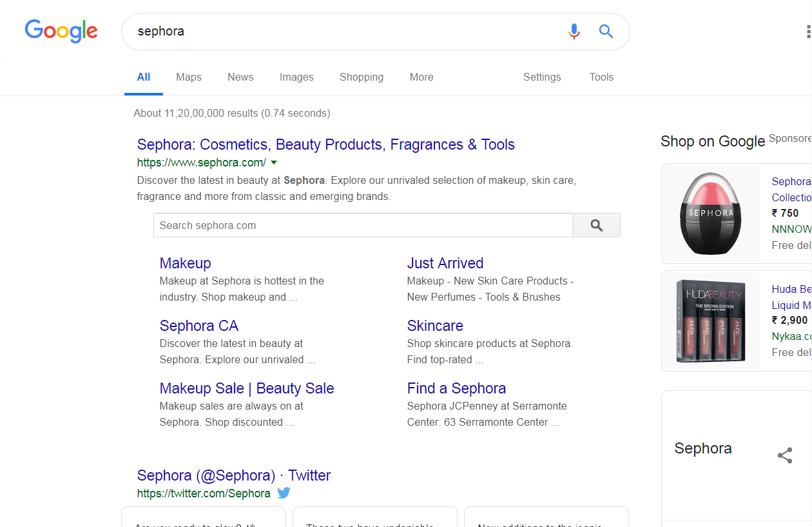Open the Just Arrived sitelink
The image size is (812, 527).
445,263
